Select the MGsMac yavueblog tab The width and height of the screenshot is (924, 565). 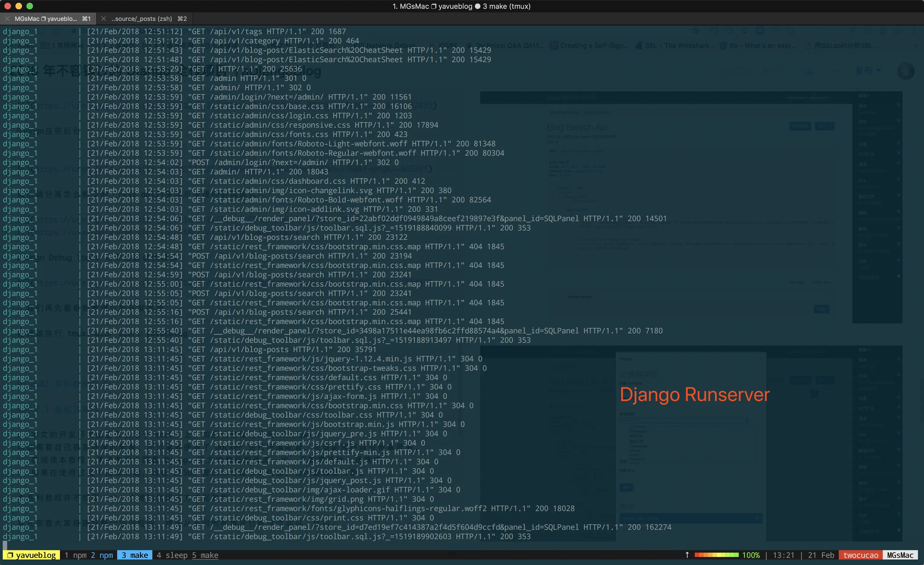pos(46,19)
